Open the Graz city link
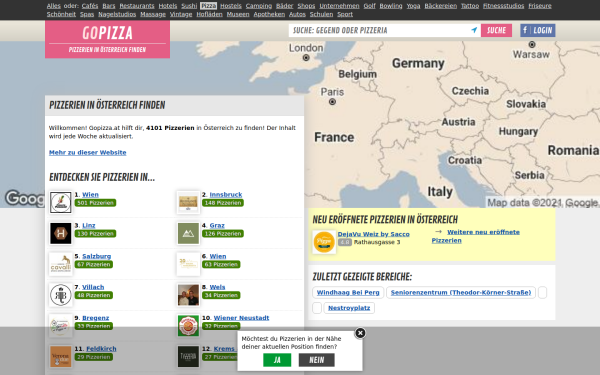The width and height of the screenshot is (600, 375). 217,226
